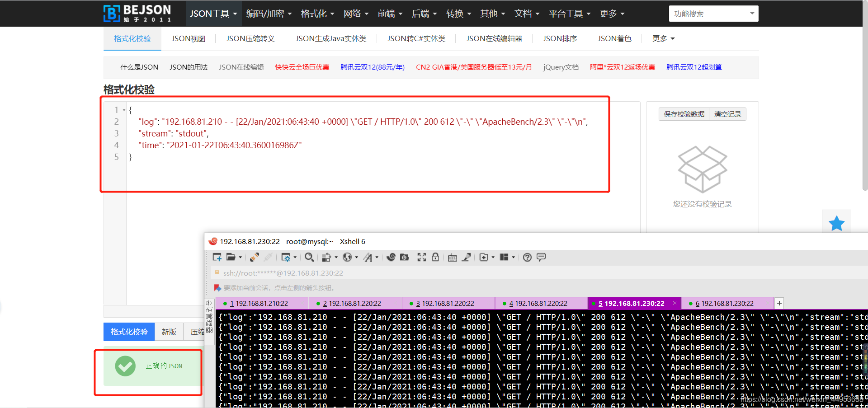This screenshot has width=868, height=408.
Task: Open dropdown arrow beside Xshell open folder icon
Action: tap(240, 257)
